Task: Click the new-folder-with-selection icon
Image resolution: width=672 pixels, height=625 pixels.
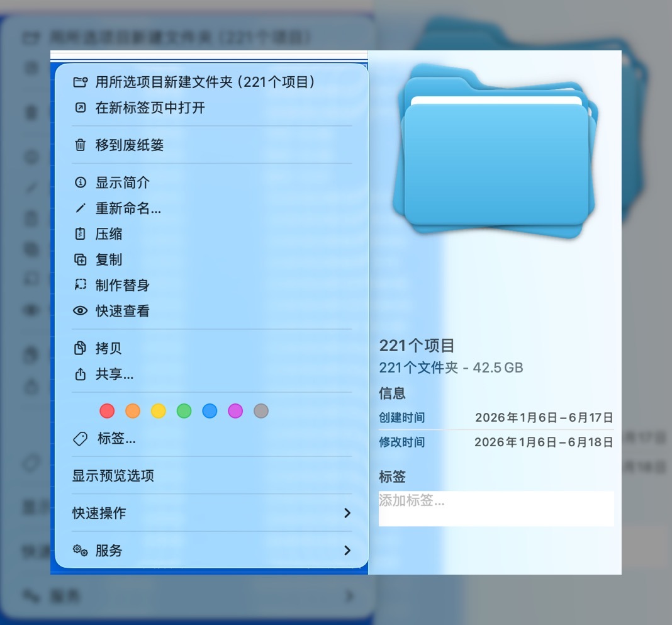Action: (x=80, y=82)
